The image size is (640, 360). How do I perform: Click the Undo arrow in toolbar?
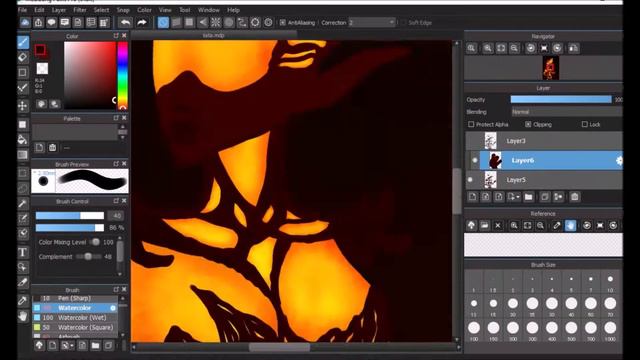pos(126,22)
